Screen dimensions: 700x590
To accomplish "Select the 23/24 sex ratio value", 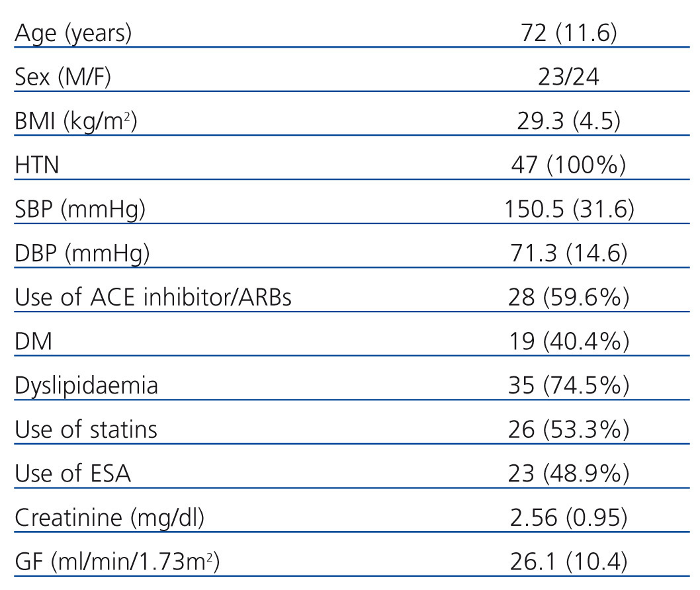I will pyautogui.click(x=569, y=77).
